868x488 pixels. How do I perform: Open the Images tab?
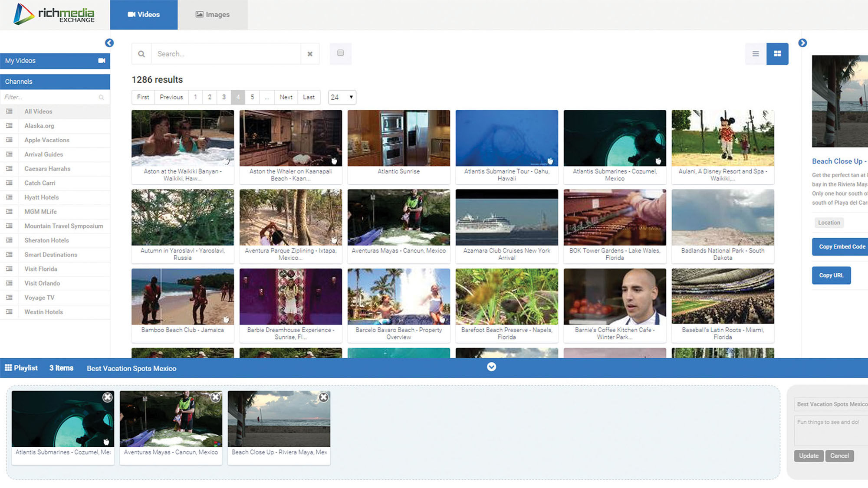click(213, 15)
